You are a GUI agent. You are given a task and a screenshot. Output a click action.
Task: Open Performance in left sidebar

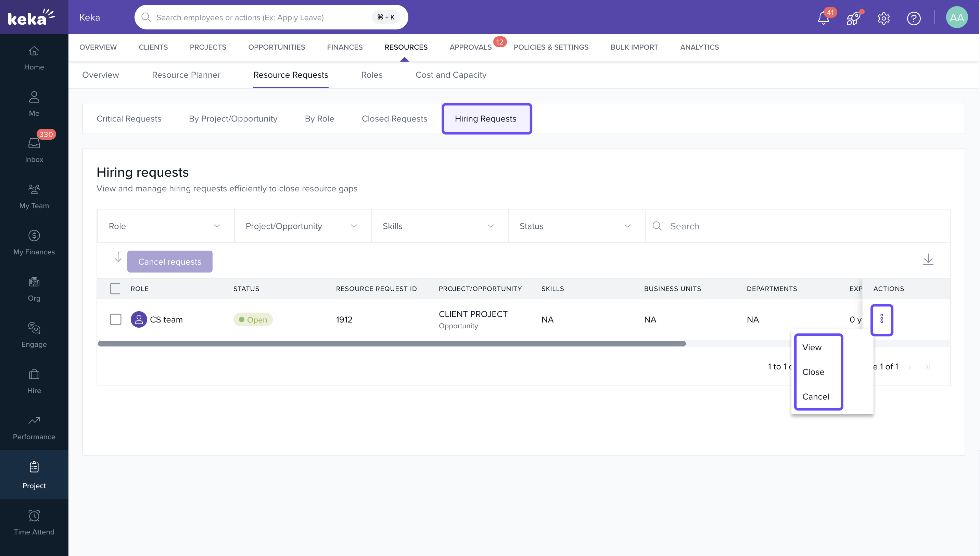click(x=34, y=427)
